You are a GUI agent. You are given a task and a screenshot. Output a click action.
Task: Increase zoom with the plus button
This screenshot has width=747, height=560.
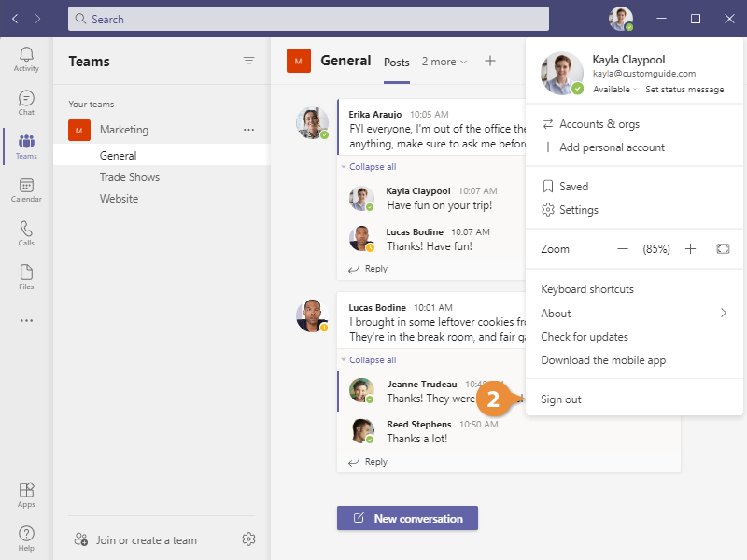coord(691,249)
